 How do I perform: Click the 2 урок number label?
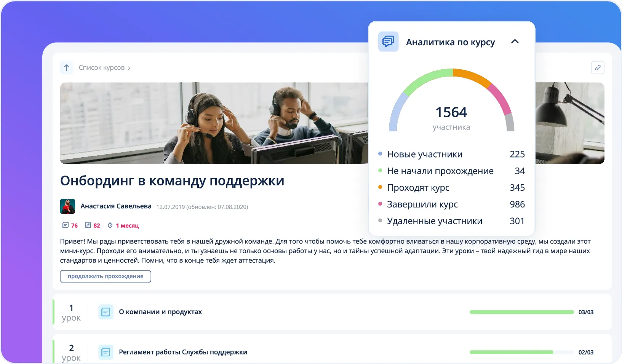(71, 353)
